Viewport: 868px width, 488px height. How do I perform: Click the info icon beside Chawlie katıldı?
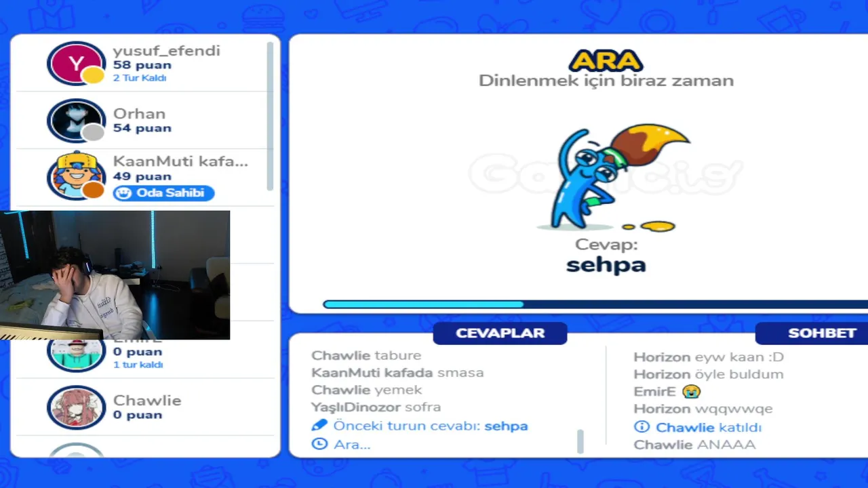[642, 427]
